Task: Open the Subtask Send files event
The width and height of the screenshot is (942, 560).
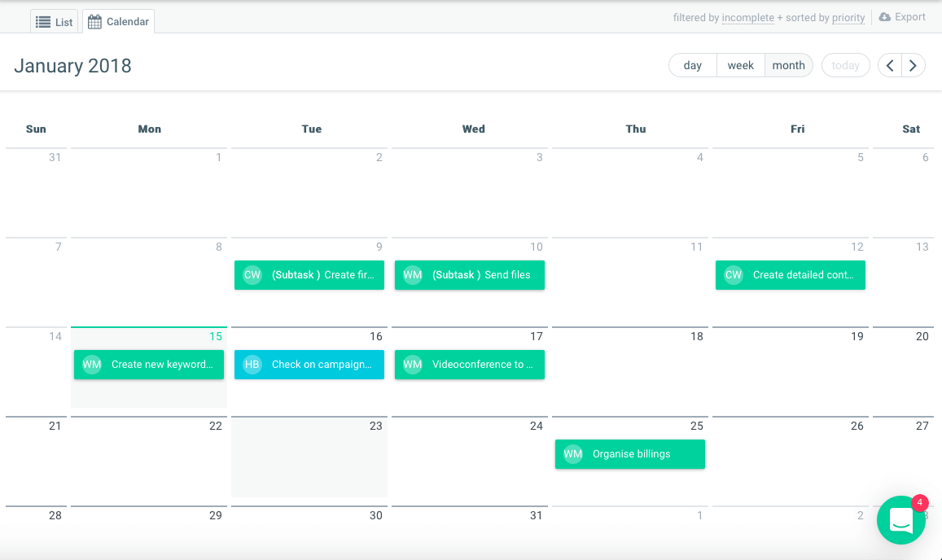Action: (480, 275)
